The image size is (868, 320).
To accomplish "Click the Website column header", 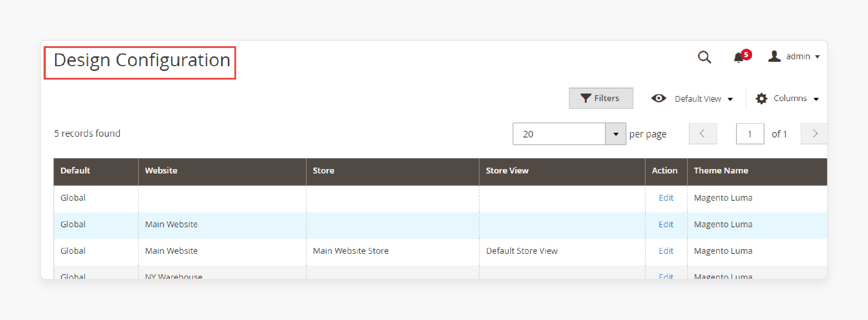I will click(222, 171).
